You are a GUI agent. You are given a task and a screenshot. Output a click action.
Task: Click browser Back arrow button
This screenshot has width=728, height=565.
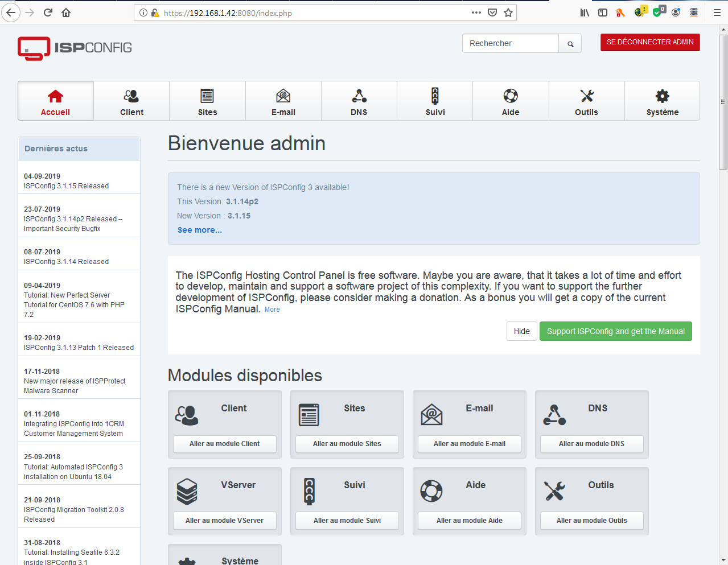click(11, 13)
